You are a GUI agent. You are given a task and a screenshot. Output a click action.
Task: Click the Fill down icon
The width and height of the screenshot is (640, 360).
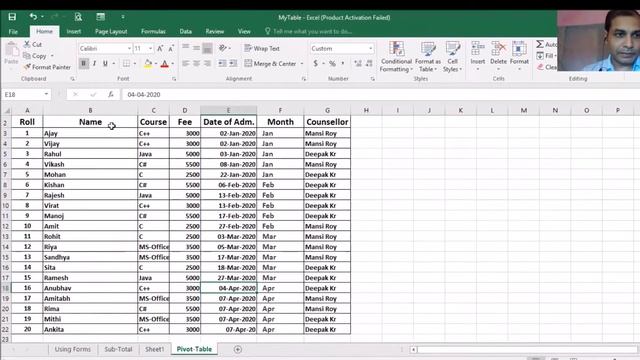tap(540, 56)
